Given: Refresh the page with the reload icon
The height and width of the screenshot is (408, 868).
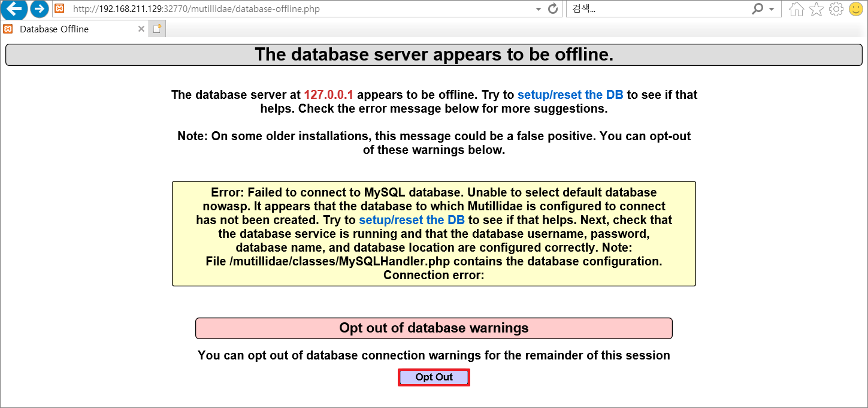Looking at the screenshot, I should pos(553,9).
